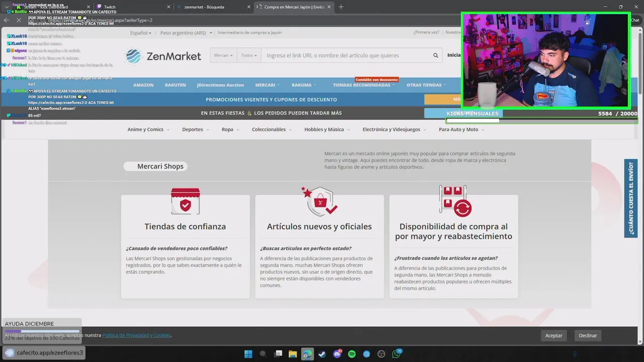Switch to the Twitch tab
This screenshot has width=644, height=362.
pos(133,7)
